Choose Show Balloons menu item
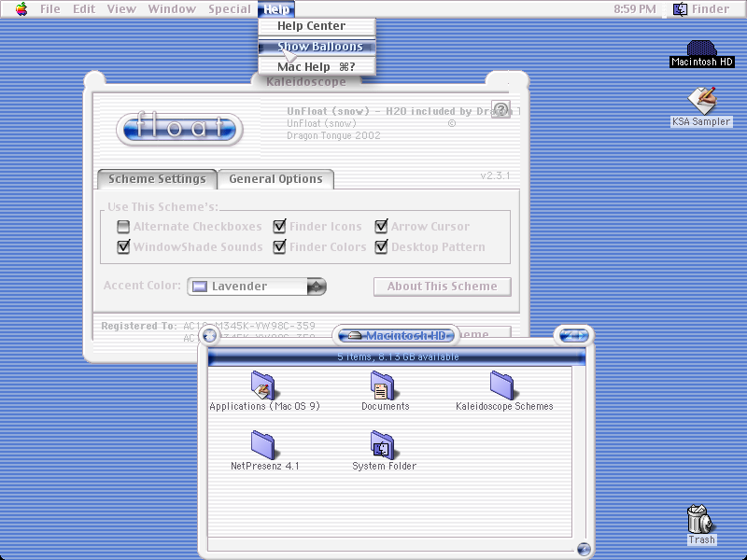This screenshot has height=560, width=747. [x=317, y=47]
